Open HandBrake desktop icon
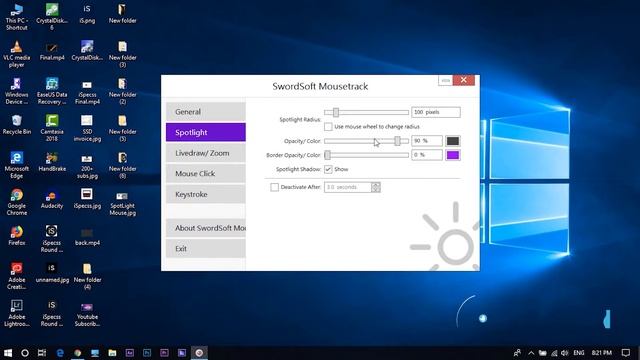The height and width of the screenshot is (360, 640). pyautogui.click(x=52, y=162)
